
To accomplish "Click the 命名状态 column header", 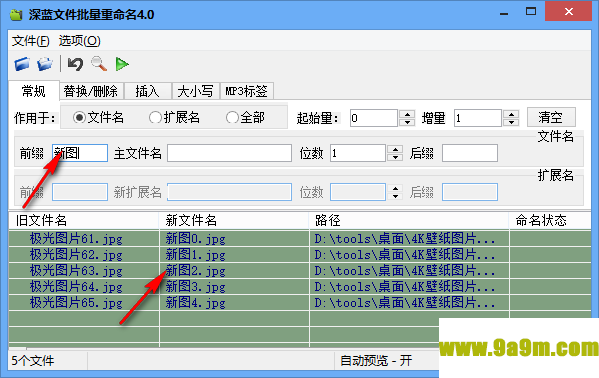I will (550, 220).
